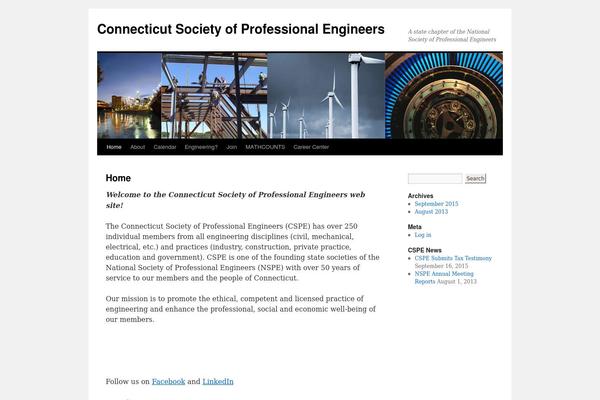This screenshot has height=400, width=600.
Task: Open the MATHCOUNTS page
Action: [265, 147]
